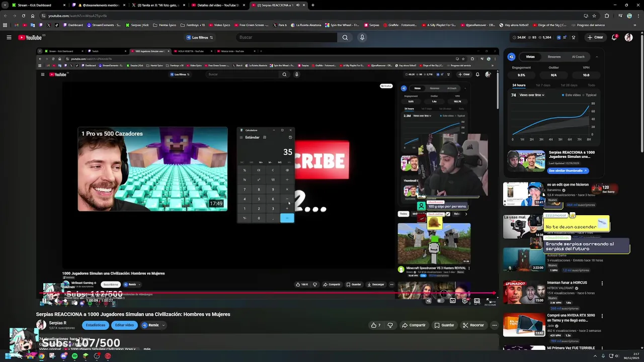Open Discord from the taskbar
Viewport: 644px width, 362px height.
[63, 356]
